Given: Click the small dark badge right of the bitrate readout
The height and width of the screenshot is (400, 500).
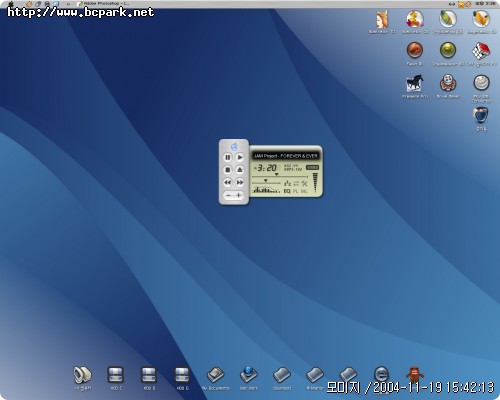Looking at the screenshot, I should pyautogui.click(x=312, y=167).
